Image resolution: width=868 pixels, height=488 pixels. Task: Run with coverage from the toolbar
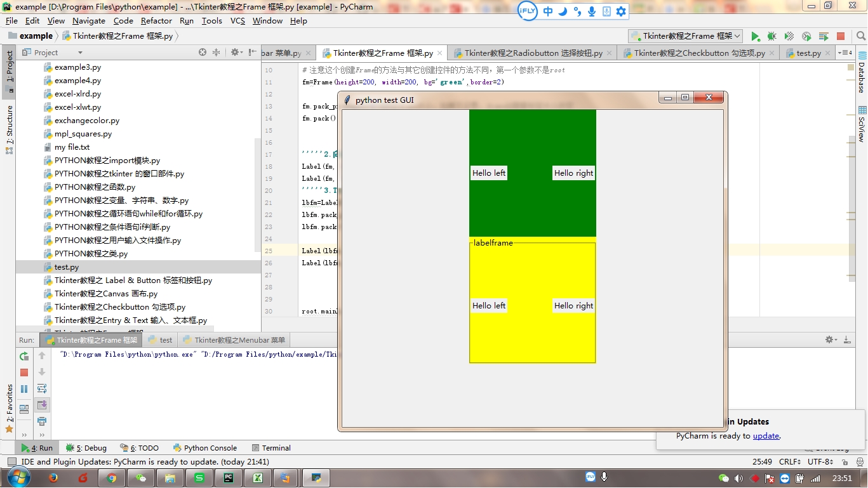pyautogui.click(x=789, y=37)
